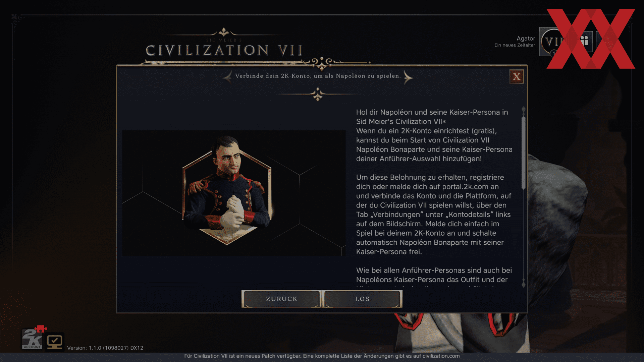Click the ZURÜCK button
Screen dimensions: 644x362
[x=281, y=299]
